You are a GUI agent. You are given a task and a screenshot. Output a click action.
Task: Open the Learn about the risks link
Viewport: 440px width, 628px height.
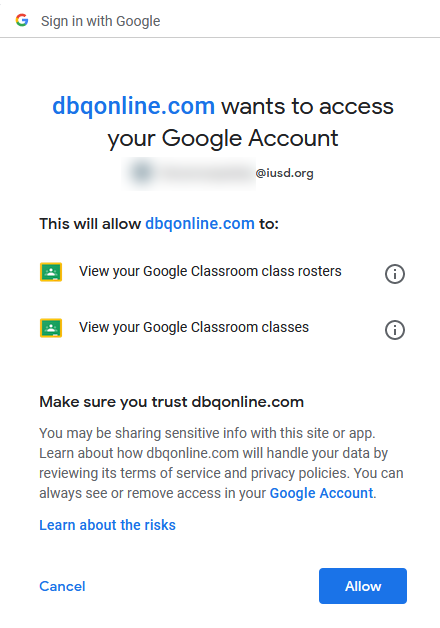107,525
